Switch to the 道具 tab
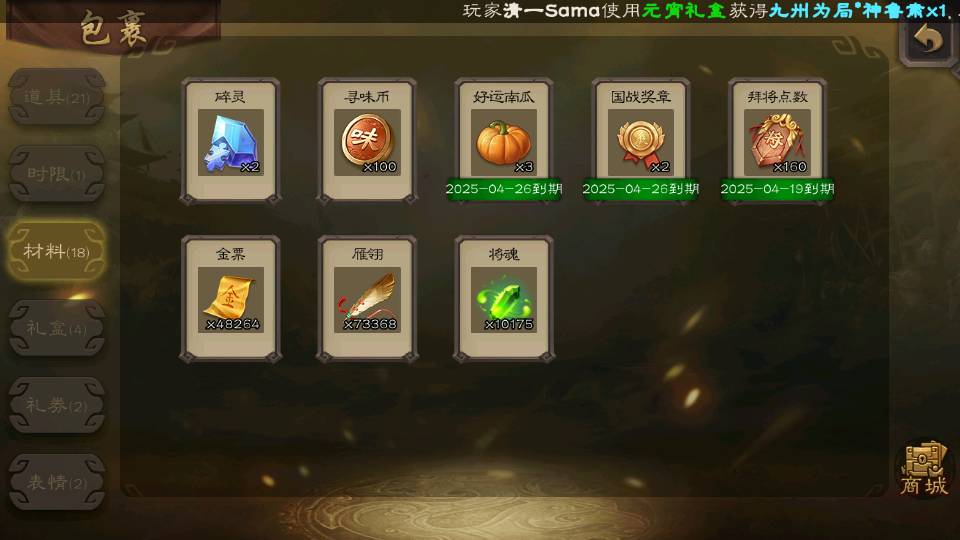This screenshot has width=960, height=540. click(56, 97)
